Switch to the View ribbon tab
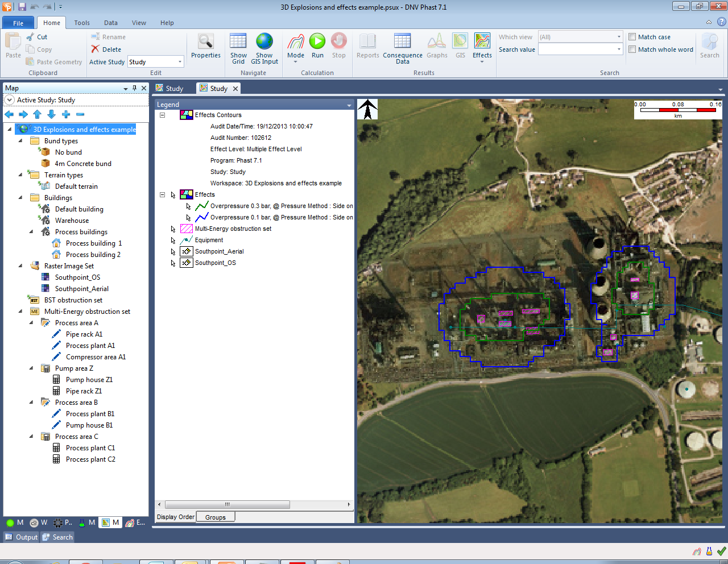The width and height of the screenshot is (728, 564). point(139,23)
